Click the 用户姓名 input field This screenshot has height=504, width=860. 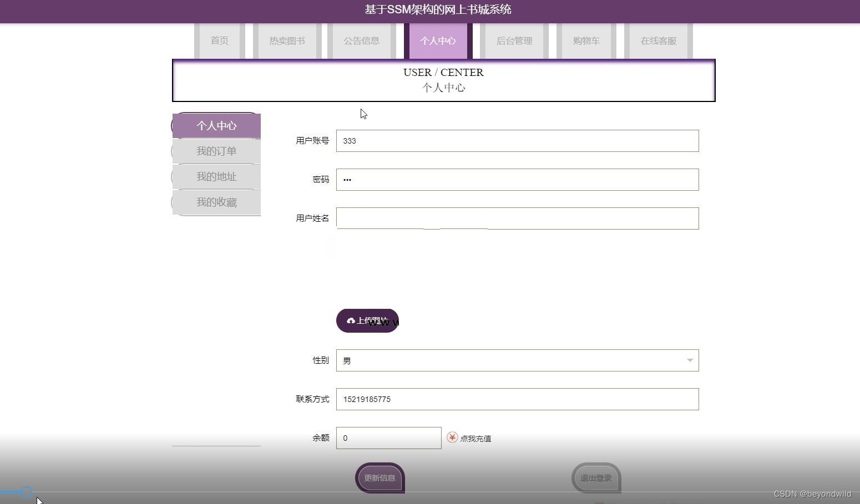click(x=517, y=218)
